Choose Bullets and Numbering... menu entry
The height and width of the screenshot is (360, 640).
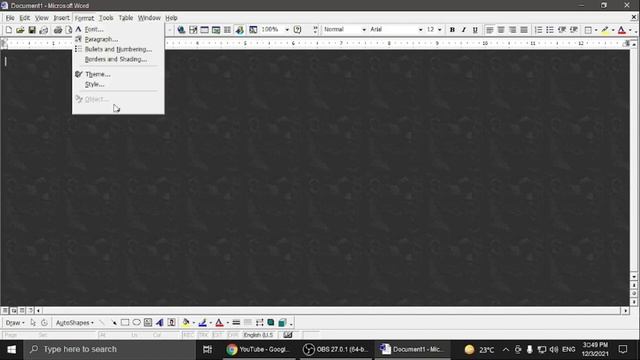point(118,49)
